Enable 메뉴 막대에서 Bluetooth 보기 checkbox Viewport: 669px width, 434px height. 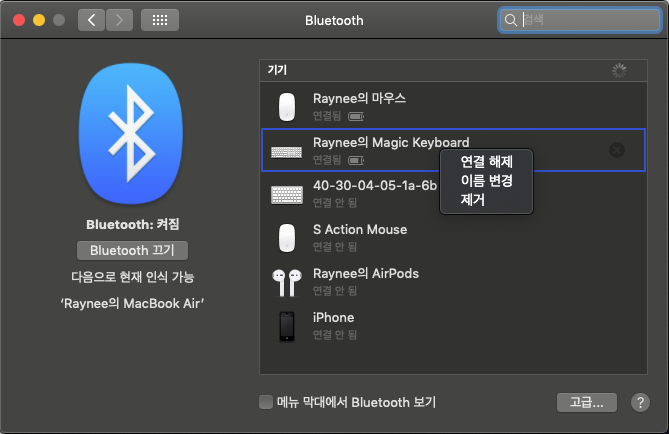coord(266,402)
